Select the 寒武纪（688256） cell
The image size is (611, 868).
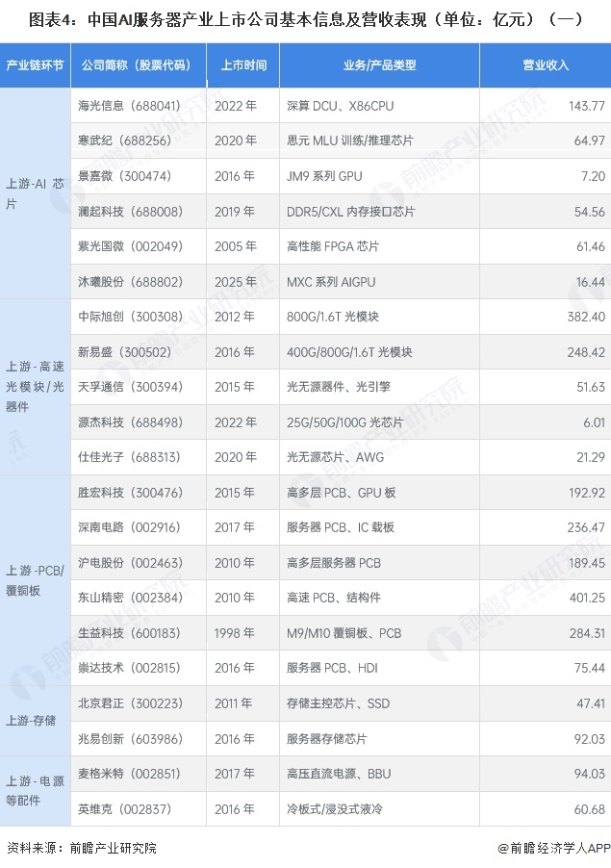139,140
